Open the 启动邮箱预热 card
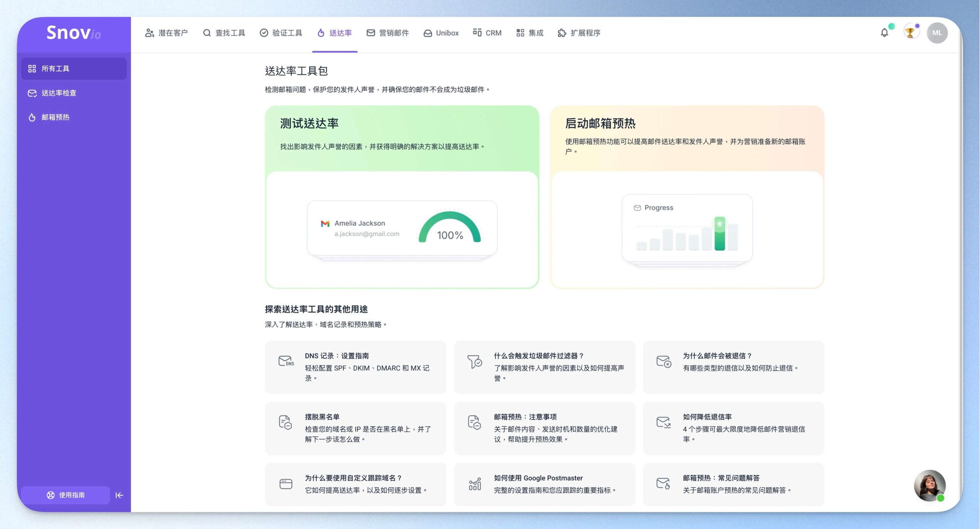The height and width of the screenshot is (529, 980). (x=687, y=197)
